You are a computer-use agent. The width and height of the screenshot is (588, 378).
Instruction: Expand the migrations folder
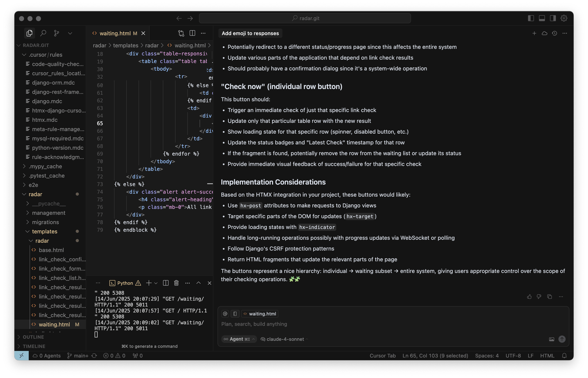coord(45,222)
